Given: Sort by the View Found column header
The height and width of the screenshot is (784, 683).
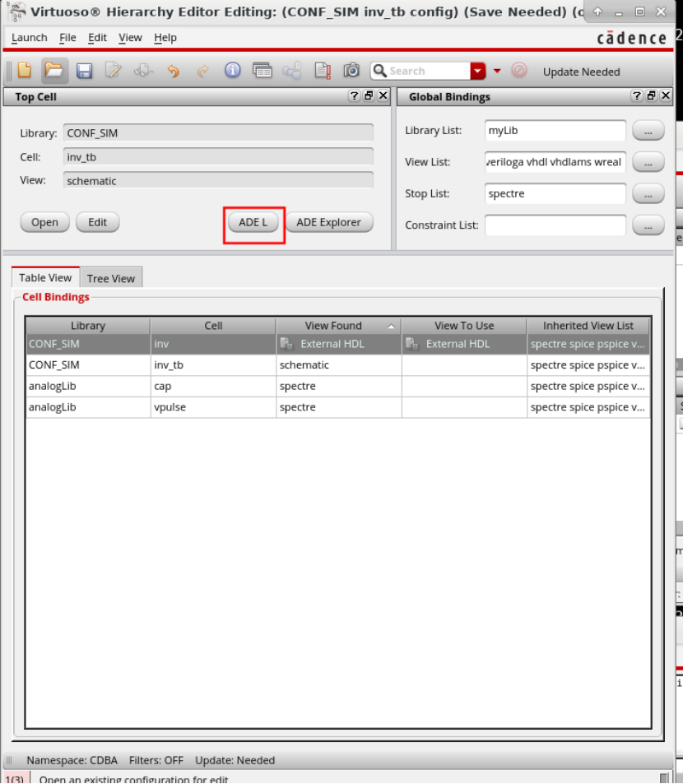Looking at the screenshot, I should (x=333, y=326).
